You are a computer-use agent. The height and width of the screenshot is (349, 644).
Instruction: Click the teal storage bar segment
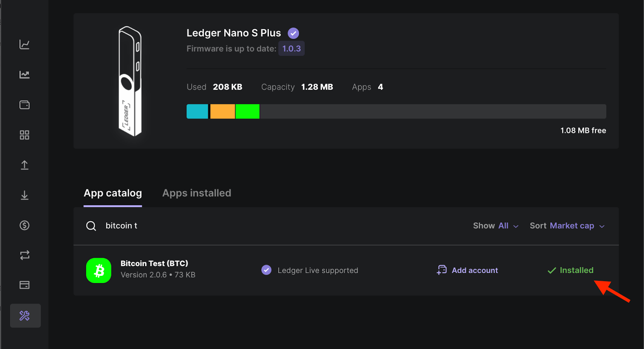pos(197,111)
